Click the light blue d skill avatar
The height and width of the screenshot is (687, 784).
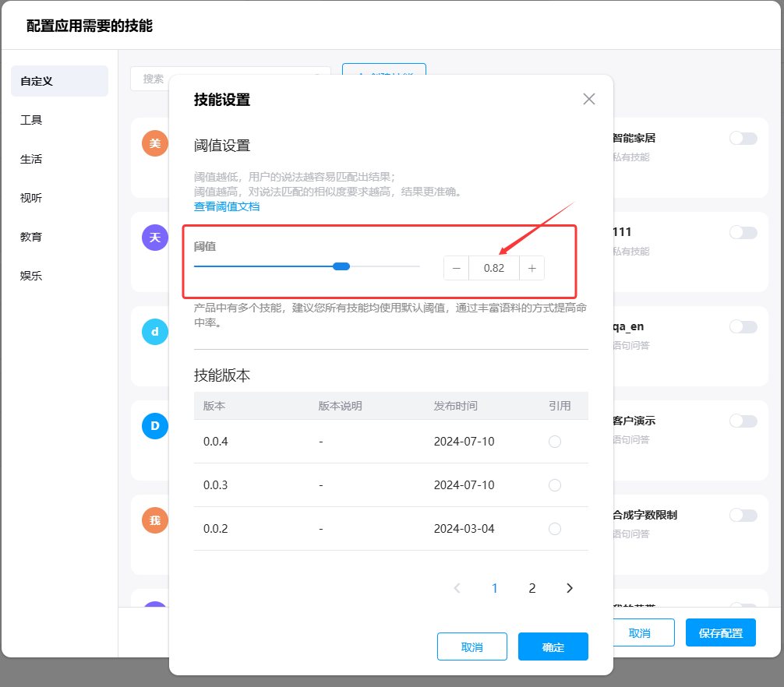pyautogui.click(x=154, y=332)
